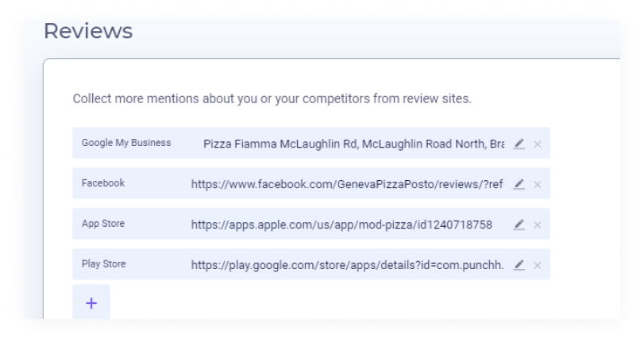The image size is (644, 346).
Task: Edit the Google My Business entry
Action: click(519, 144)
